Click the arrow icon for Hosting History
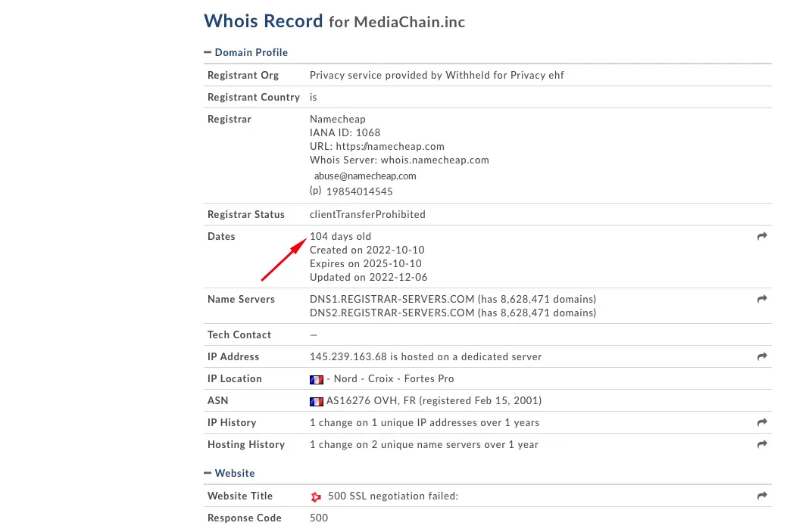Viewport: 790px width, 532px height. (x=762, y=444)
